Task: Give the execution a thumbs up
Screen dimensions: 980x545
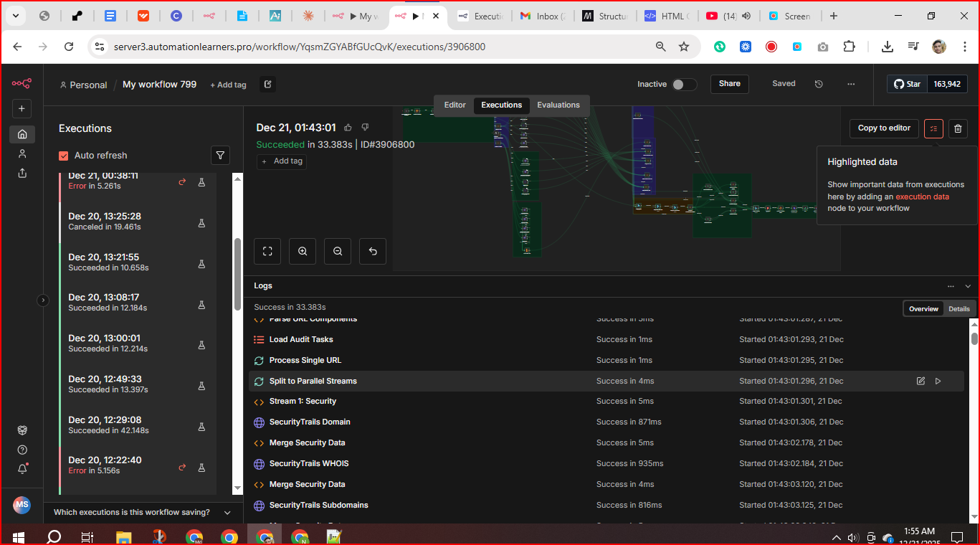Action: [348, 128]
